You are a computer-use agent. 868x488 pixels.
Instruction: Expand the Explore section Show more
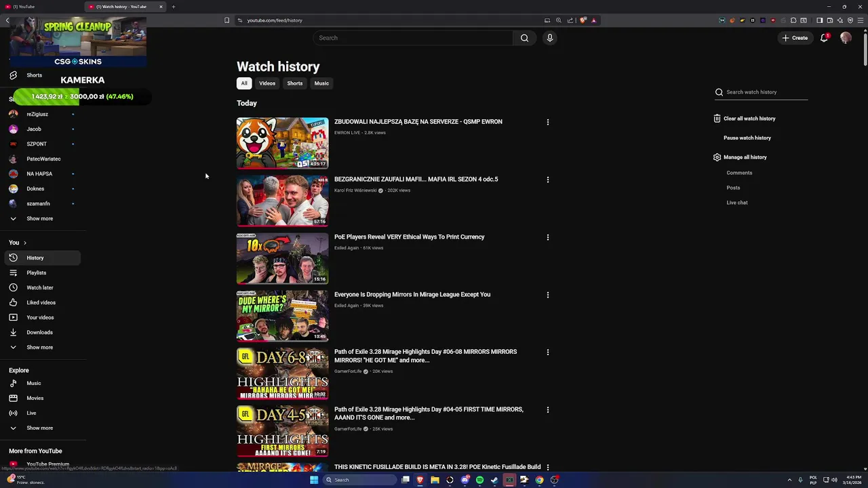tap(39, 428)
